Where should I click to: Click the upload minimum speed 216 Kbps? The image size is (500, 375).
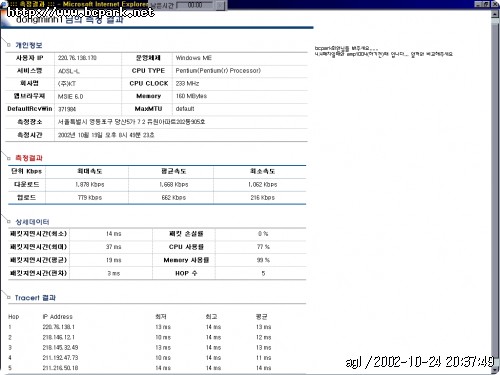coord(263,197)
